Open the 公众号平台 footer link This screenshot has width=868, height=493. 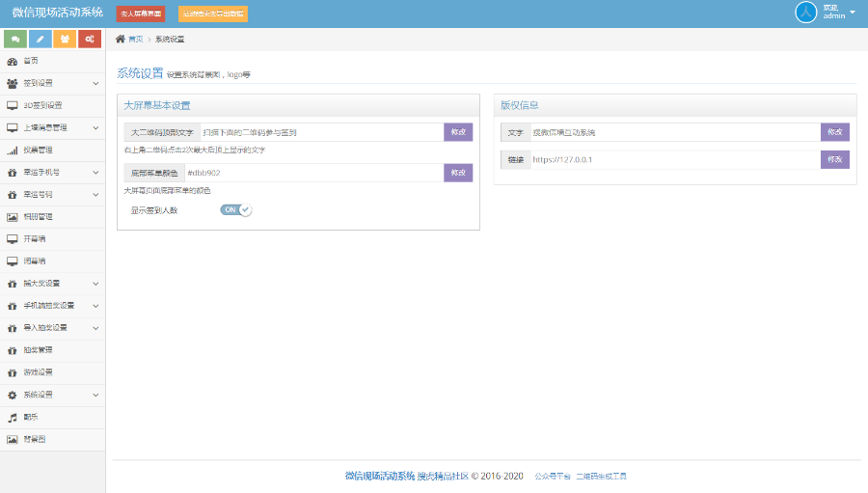click(553, 477)
